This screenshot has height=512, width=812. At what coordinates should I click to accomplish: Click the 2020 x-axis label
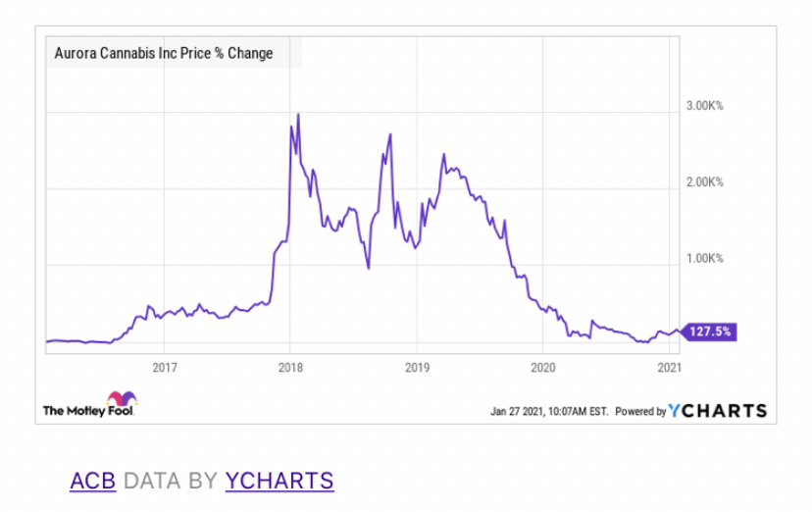[542, 368]
